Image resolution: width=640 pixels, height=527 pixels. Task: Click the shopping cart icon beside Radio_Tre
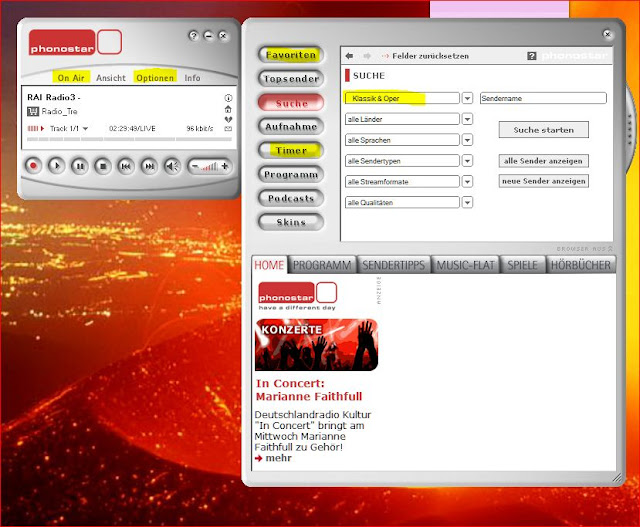tap(33, 111)
